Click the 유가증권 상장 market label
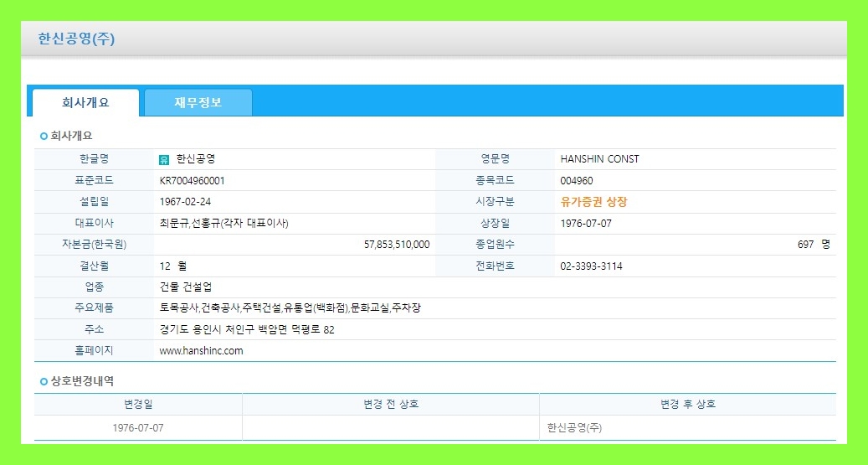The image size is (868, 465). (x=593, y=202)
